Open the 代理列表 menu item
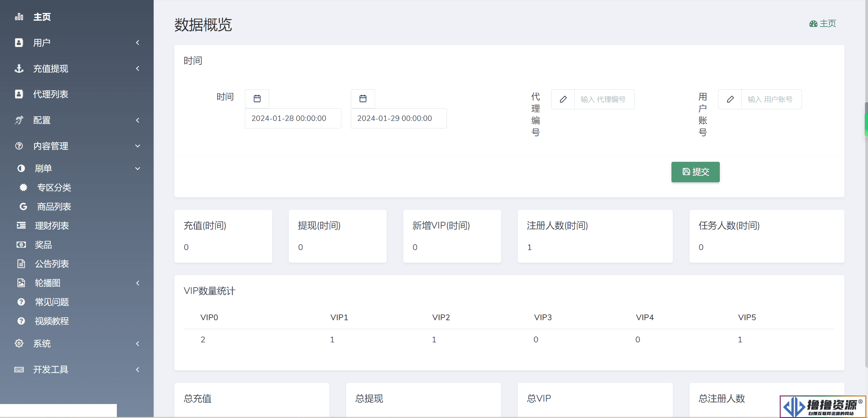This screenshot has width=868, height=418. [51, 94]
